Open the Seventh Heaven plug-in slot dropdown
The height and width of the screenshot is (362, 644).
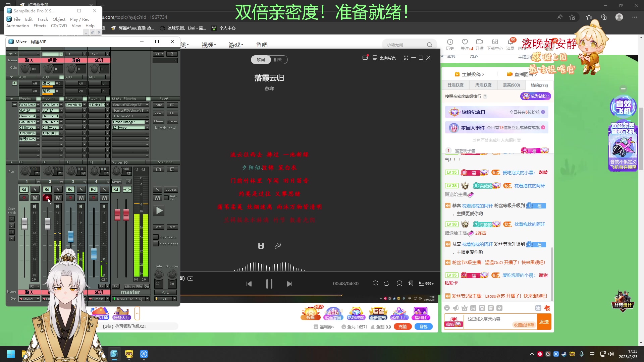84,105
